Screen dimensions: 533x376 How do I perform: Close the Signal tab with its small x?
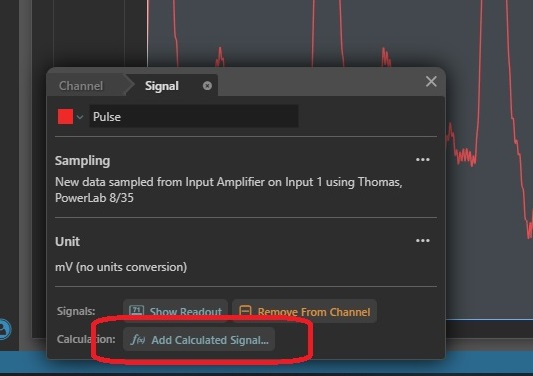point(207,86)
